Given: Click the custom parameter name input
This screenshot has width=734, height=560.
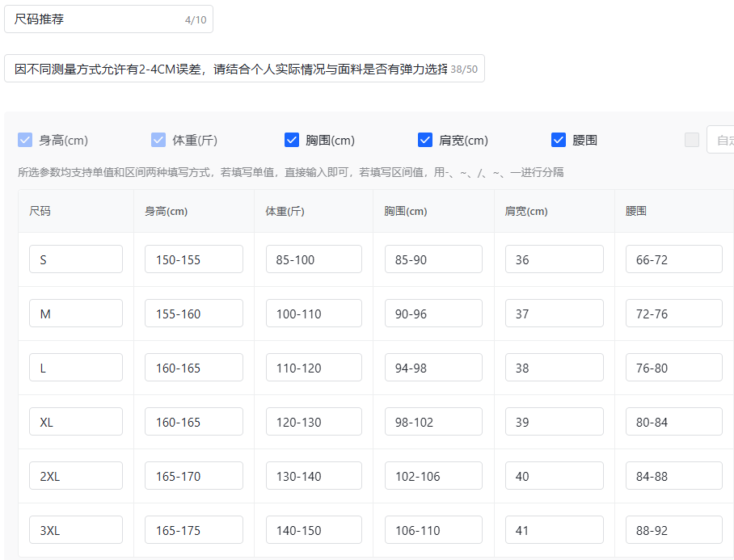Looking at the screenshot, I should [721, 140].
